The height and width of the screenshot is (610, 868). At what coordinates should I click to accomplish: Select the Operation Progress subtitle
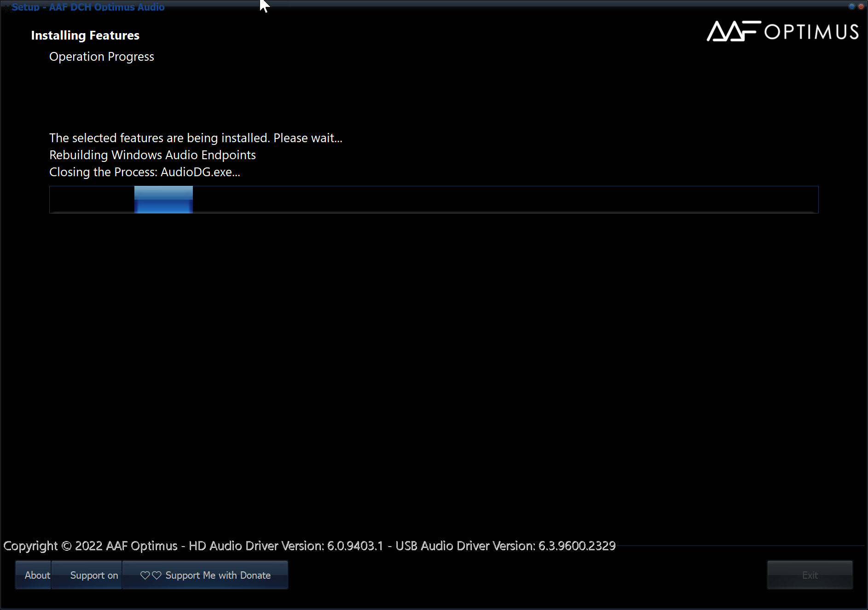point(102,57)
